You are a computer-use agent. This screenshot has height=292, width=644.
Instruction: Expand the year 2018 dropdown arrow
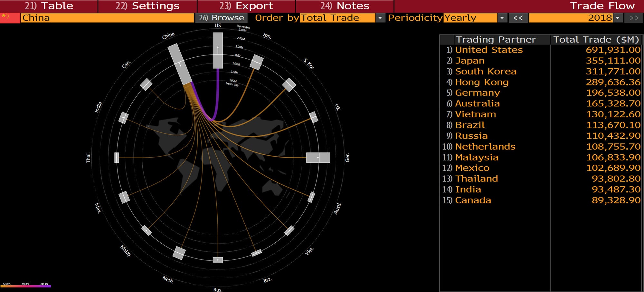pyautogui.click(x=618, y=18)
